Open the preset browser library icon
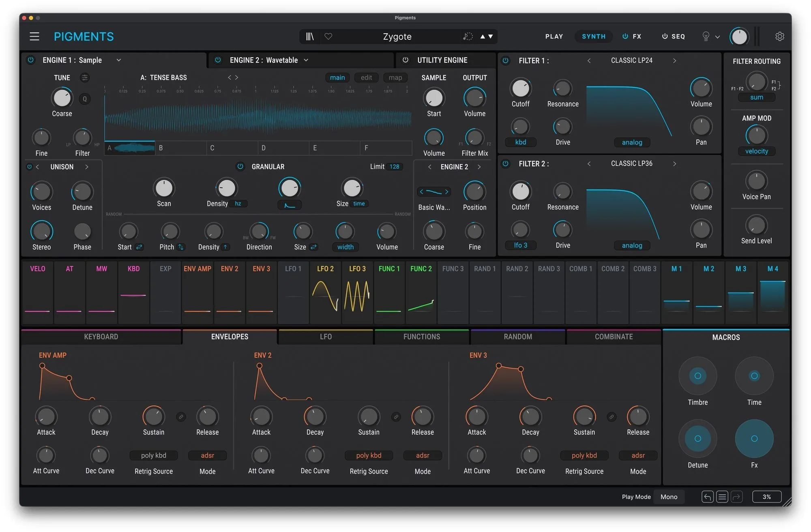 click(x=310, y=36)
